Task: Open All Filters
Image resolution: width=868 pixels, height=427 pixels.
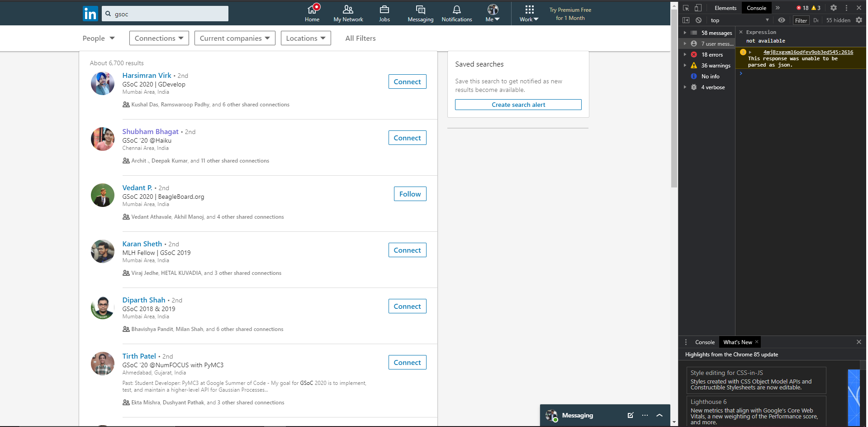Action: pyautogui.click(x=360, y=38)
